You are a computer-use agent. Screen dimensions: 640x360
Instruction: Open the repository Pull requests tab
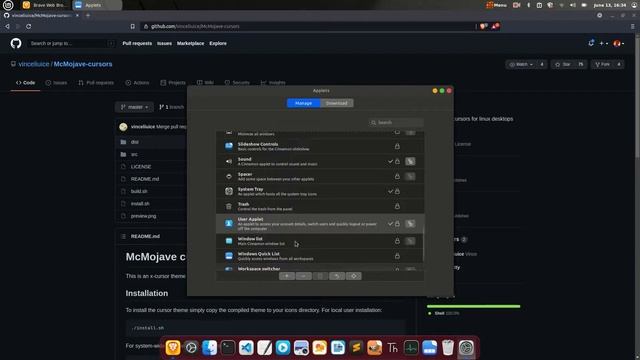click(x=96, y=82)
